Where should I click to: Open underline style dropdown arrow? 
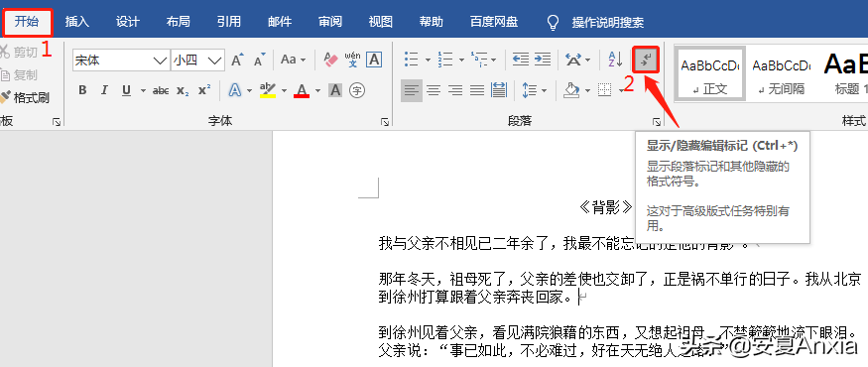click(x=143, y=90)
